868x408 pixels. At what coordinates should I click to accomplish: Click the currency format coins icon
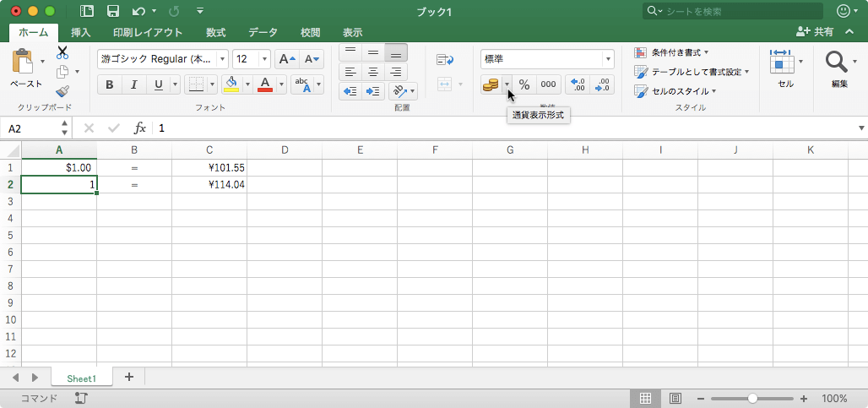point(491,84)
